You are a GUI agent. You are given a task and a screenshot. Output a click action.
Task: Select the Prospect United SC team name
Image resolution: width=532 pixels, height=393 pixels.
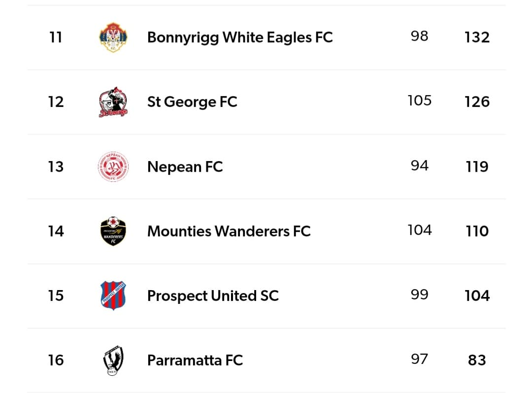pyautogui.click(x=213, y=295)
